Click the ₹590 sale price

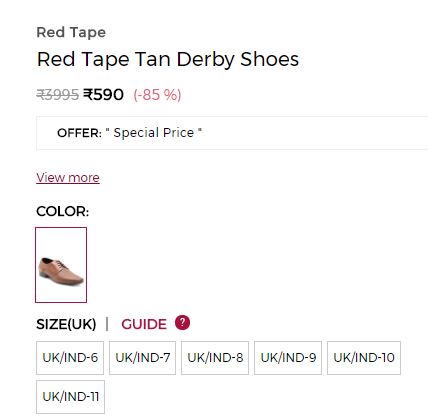pyautogui.click(x=103, y=95)
